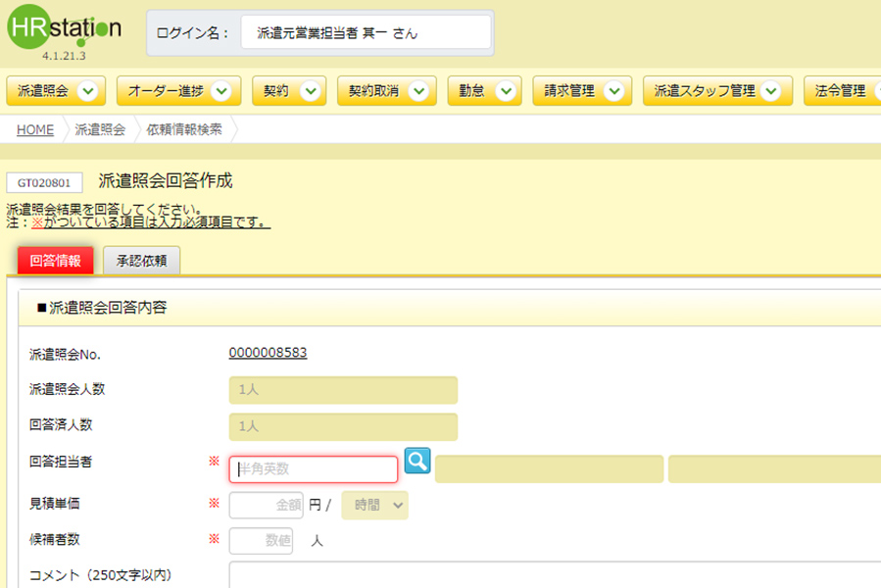Click the 回答済人数 field showing 1人

tap(343, 426)
